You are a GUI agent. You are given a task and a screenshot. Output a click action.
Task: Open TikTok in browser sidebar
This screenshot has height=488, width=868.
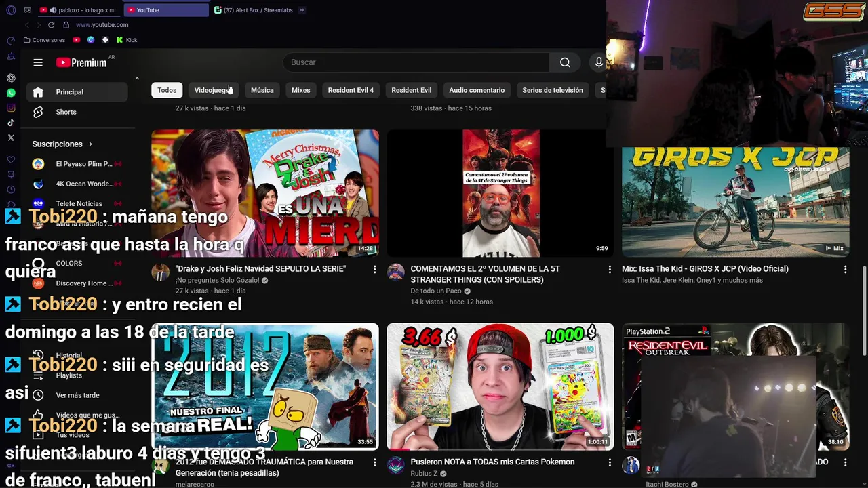pos(11,123)
